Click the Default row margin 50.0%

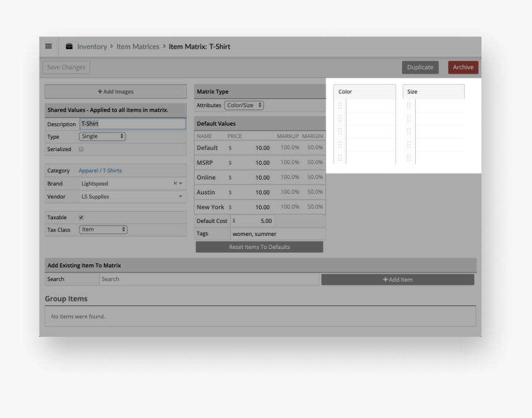tap(315, 147)
